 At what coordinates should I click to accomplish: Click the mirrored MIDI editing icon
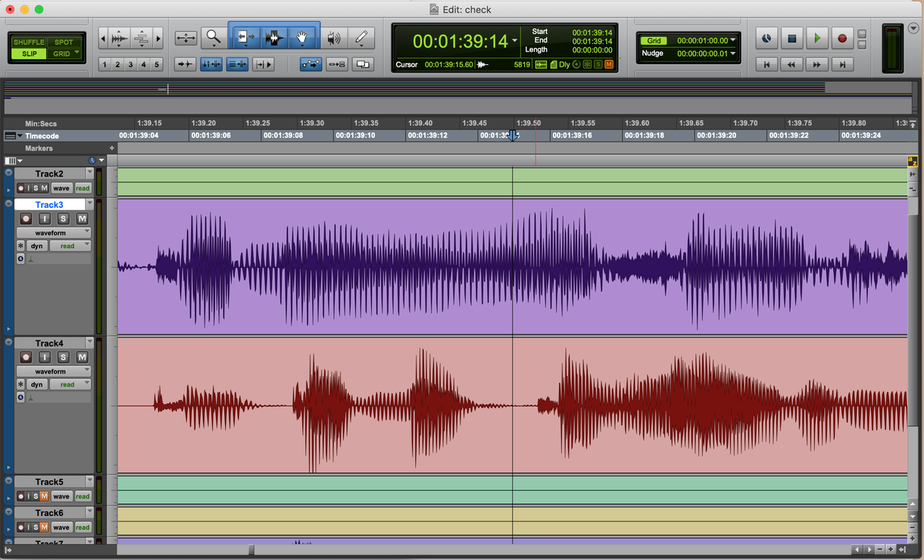[x=337, y=64]
